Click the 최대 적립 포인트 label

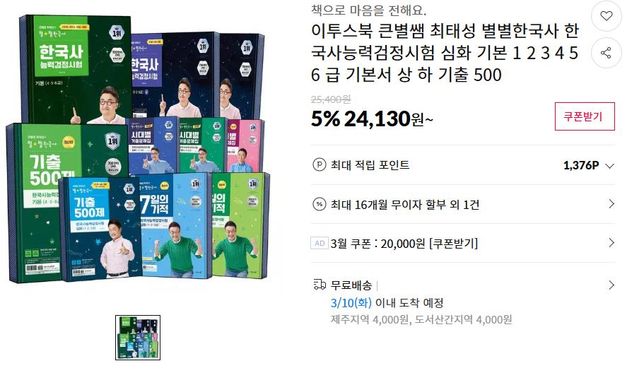click(x=370, y=165)
